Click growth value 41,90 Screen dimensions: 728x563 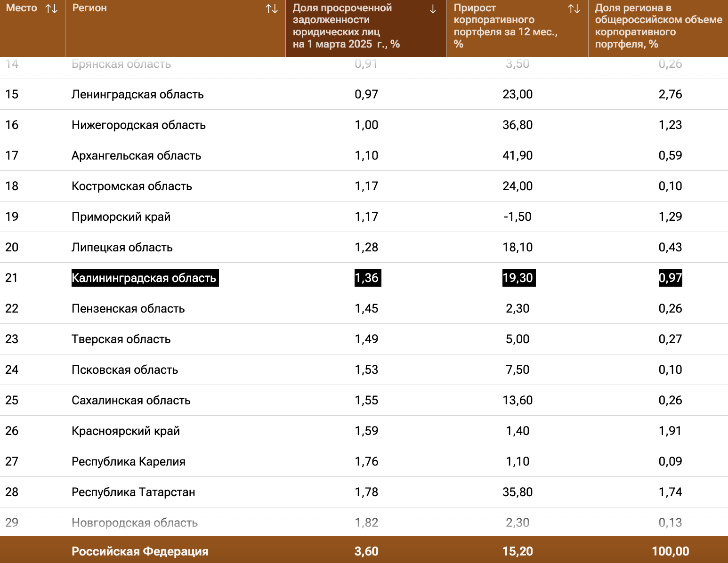click(518, 155)
